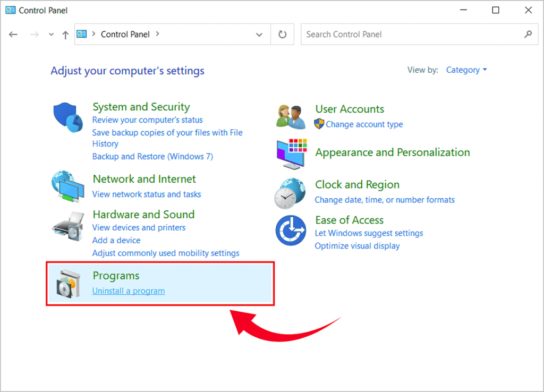This screenshot has height=392, width=544.
Task: Open Ease of Access category
Action: 350,220
